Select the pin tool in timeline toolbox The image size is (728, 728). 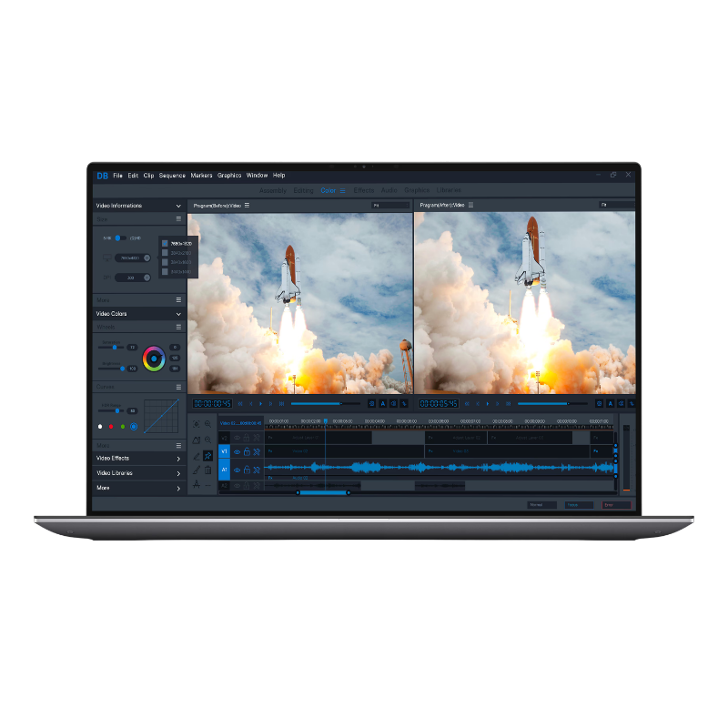(x=208, y=456)
